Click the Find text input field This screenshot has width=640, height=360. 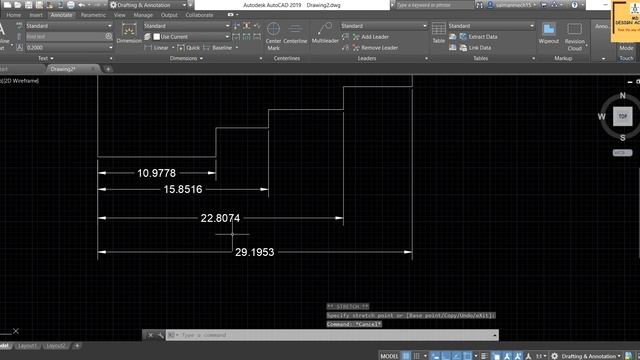65,36
